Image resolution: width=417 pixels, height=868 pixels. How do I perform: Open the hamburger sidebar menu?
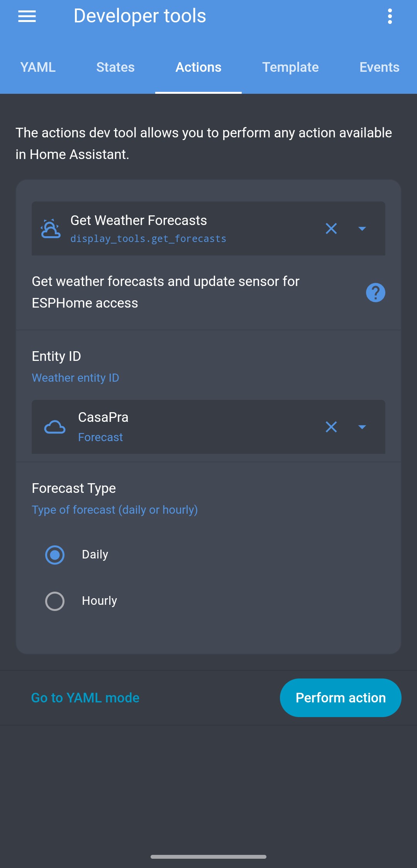pos(27,16)
